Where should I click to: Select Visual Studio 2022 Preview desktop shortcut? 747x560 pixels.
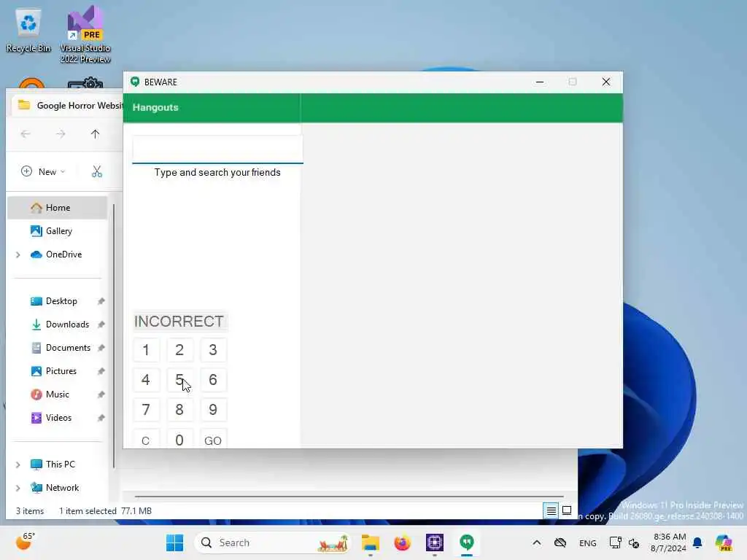(x=85, y=34)
